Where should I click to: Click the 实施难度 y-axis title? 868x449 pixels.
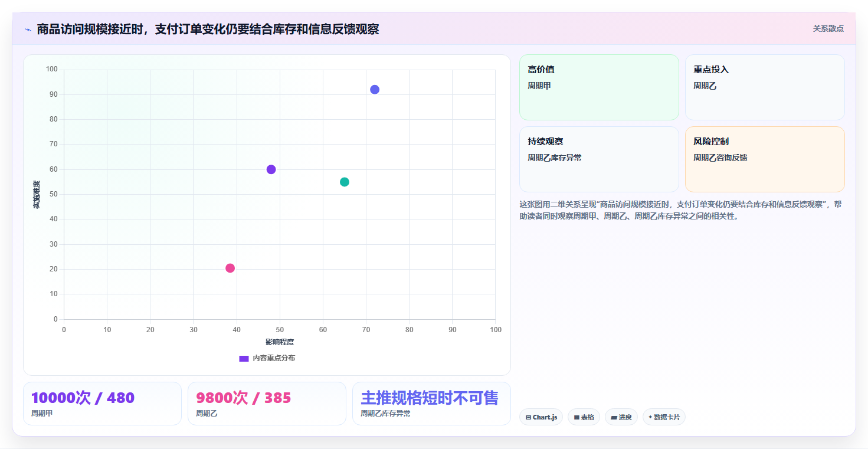37,195
